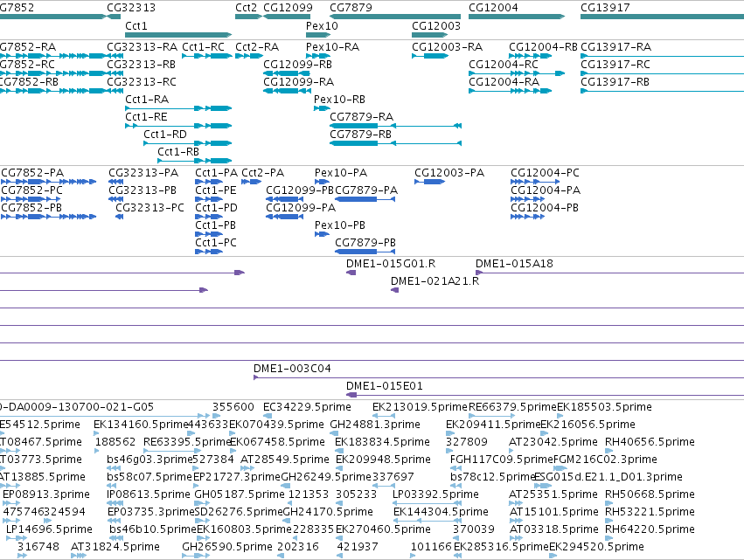Select clone DME1-015G01.R

click(351, 273)
